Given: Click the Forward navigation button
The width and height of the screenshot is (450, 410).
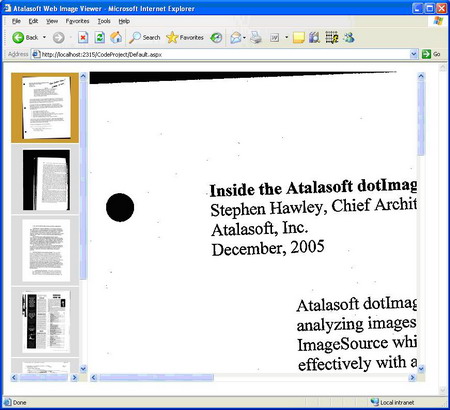Looking at the screenshot, I should tap(59, 38).
